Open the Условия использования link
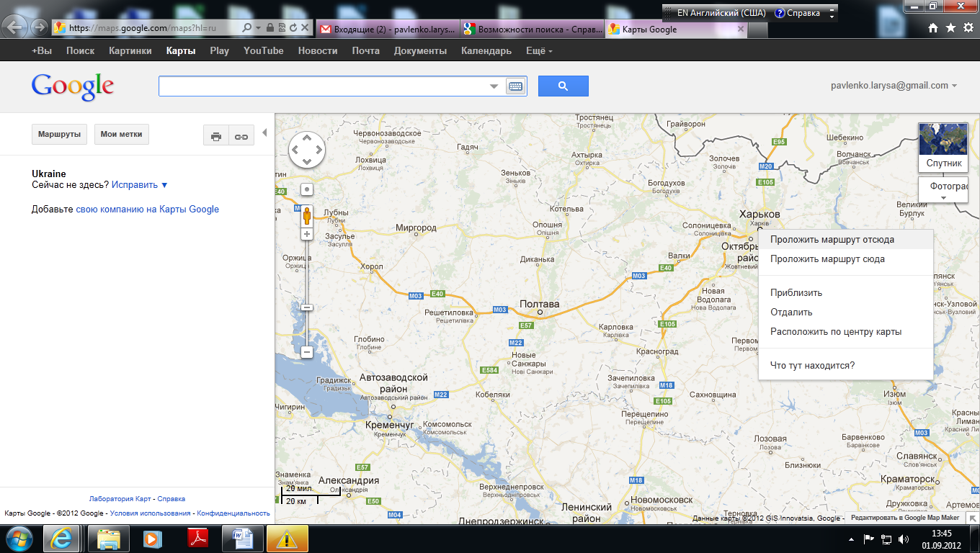The image size is (980, 553). [x=150, y=513]
